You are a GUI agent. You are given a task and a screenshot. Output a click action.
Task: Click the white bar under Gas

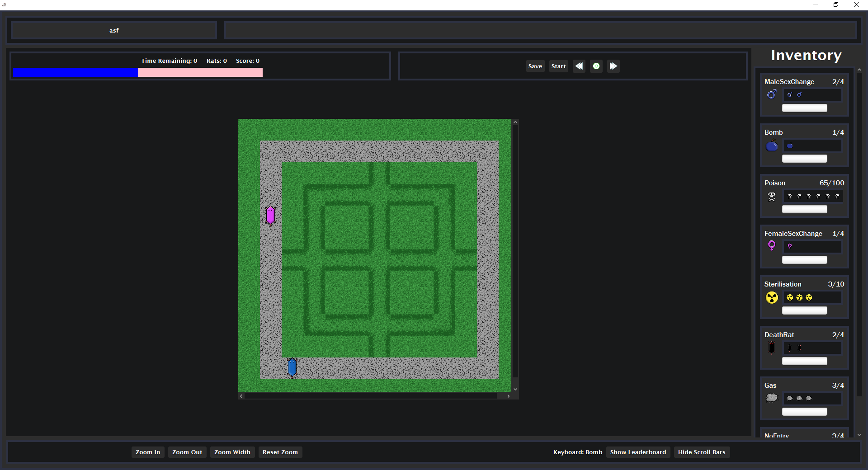805,412
